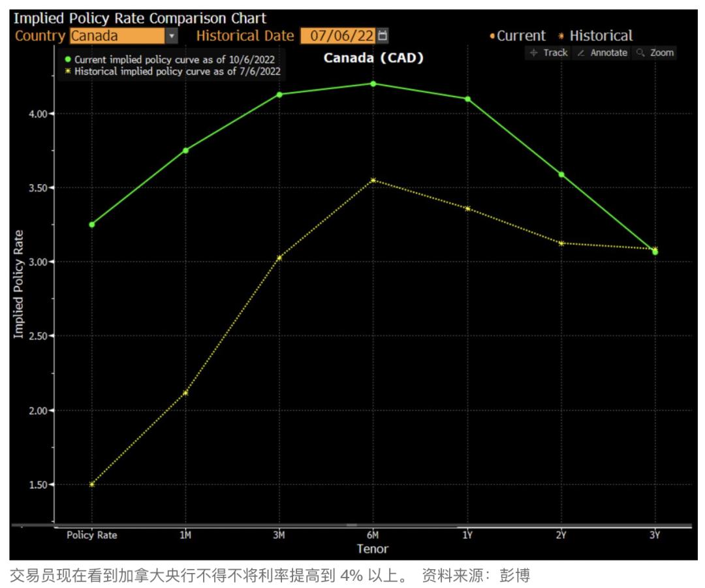Click the green 6M peak data point
Image resolution: width=705 pixels, height=588 pixels.
373,84
